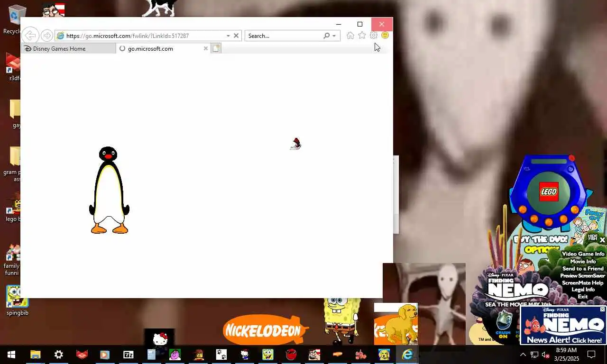The image size is (607, 364).
Task: Open the Favorites star icon
Action: click(x=362, y=36)
